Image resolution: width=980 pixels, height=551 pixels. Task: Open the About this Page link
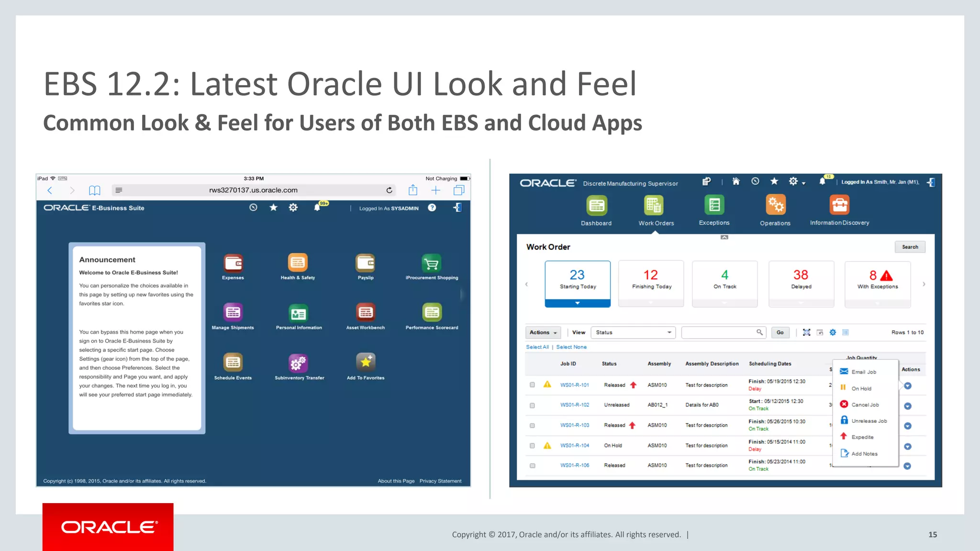tap(396, 481)
